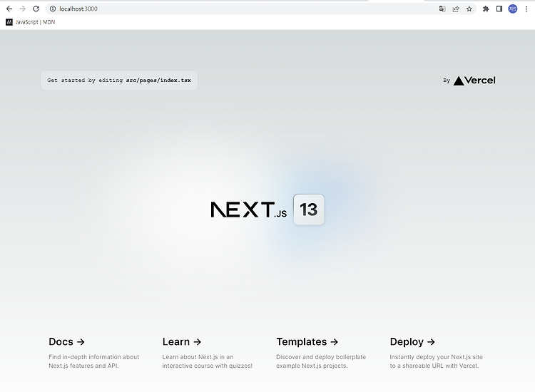The width and height of the screenshot is (535, 392).
Task: Open the Chrome profile avatar
Action: (x=513, y=9)
